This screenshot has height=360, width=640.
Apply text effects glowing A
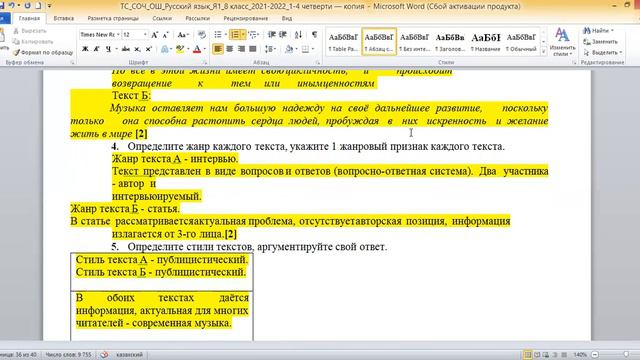(164, 49)
